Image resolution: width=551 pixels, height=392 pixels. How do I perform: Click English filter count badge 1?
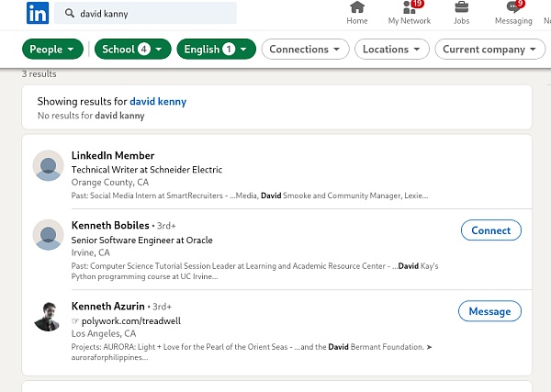coord(229,50)
